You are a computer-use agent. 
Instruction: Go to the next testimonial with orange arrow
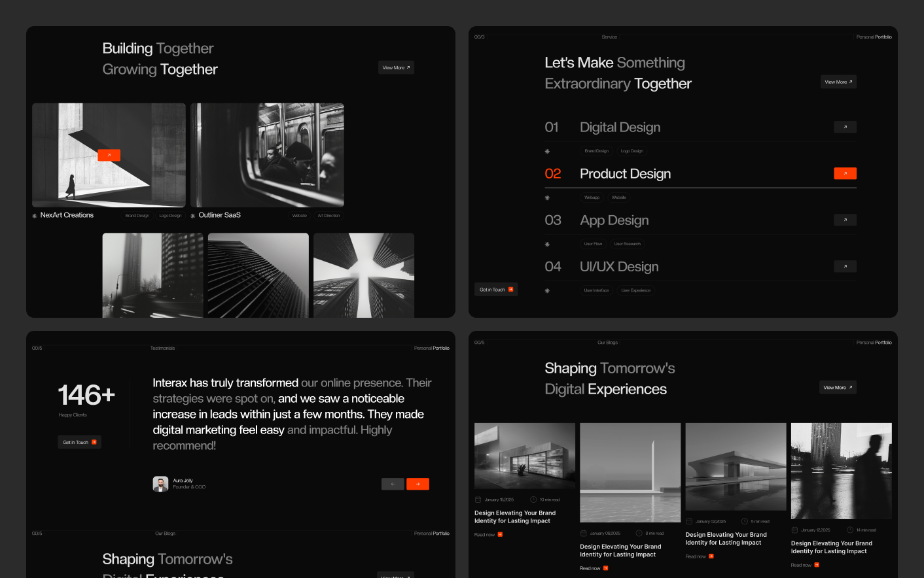tap(418, 484)
